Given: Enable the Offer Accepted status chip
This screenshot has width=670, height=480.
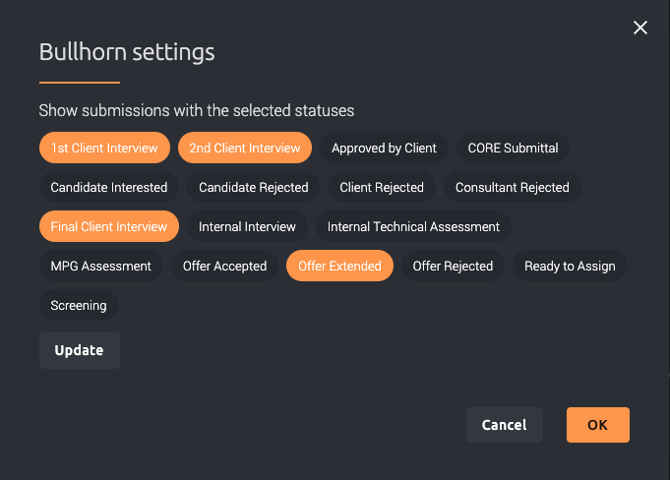Looking at the screenshot, I should [225, 266].
